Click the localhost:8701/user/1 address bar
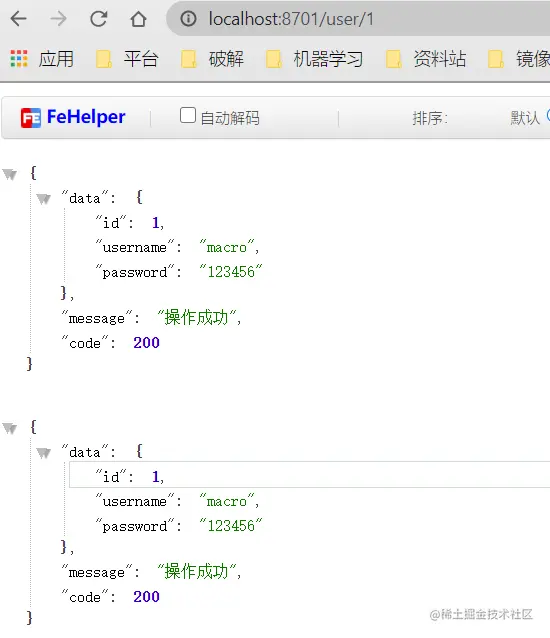This screenshot has width=550, height=638. pos(358,19)
